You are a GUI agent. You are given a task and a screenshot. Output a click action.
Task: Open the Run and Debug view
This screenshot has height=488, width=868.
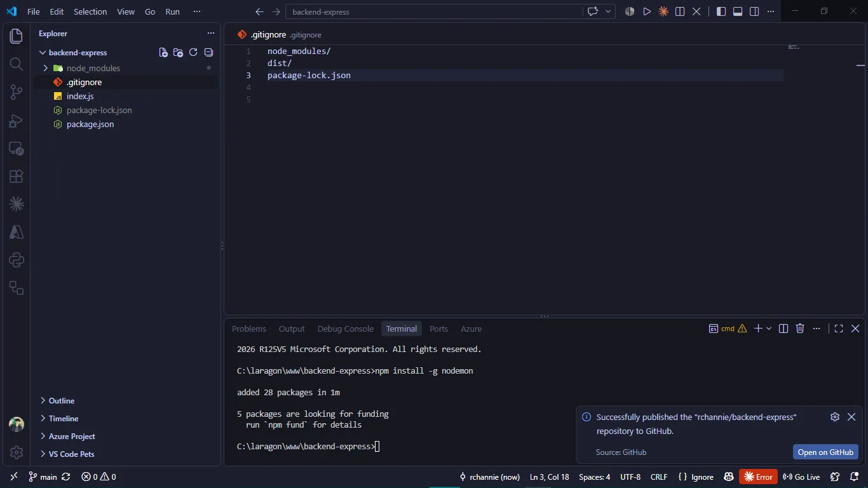click(17, 121)
